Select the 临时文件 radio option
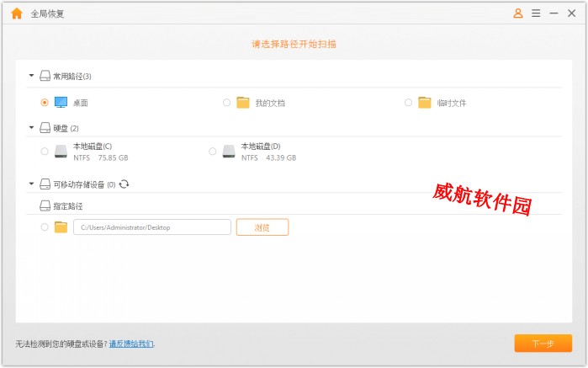The width and height of the screenshot is (588, 368). tap(408, 103)
